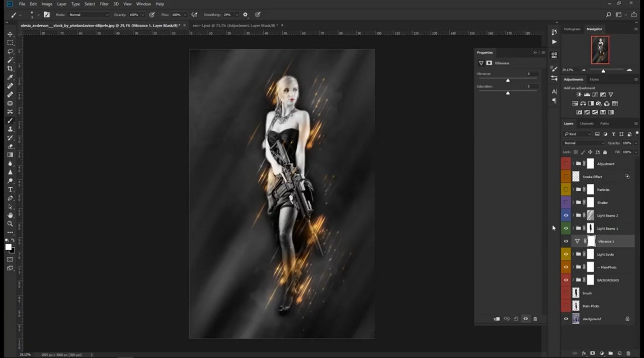This screenshot has width=644, height=358.
Task: Adjust the Vibrance slider handle
Action: [x=508, y=80]
